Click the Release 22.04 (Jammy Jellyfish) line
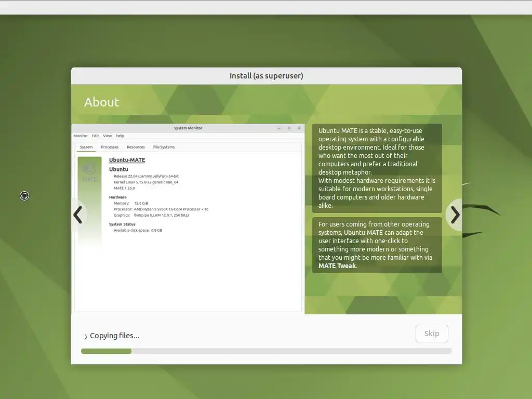This screenshot has height=399, width=532. 146,176
